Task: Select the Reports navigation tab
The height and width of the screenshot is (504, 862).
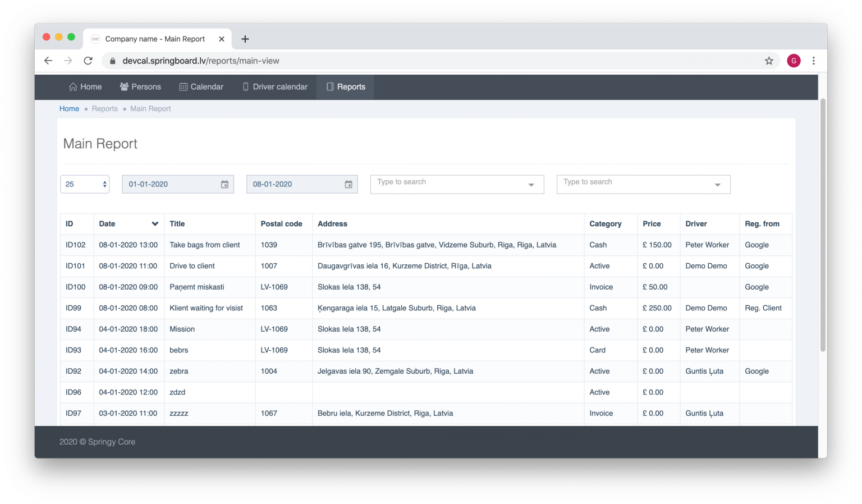Action: (x=346, y=87)
